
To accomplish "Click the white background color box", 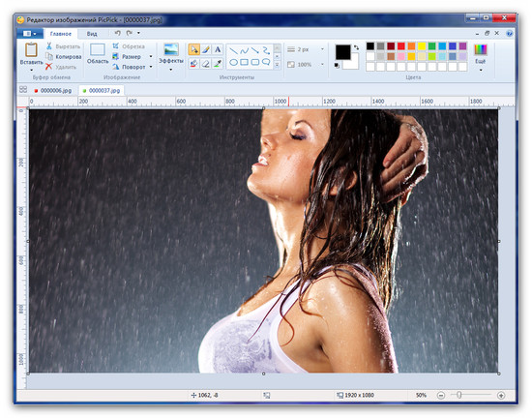I will pyautogui.click(x=353, y=65).
